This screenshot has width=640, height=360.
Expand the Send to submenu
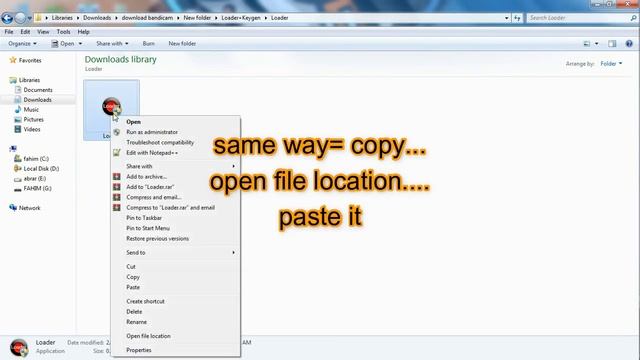[x=176, y=253]
